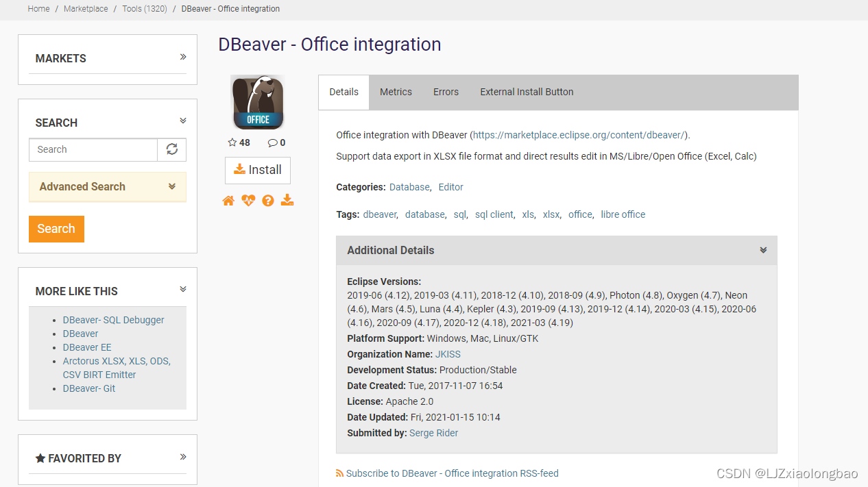Viewport: 868px width, 487px height.
Task: Expand the FAVORITED BY panel
Action: pos(182,456)
